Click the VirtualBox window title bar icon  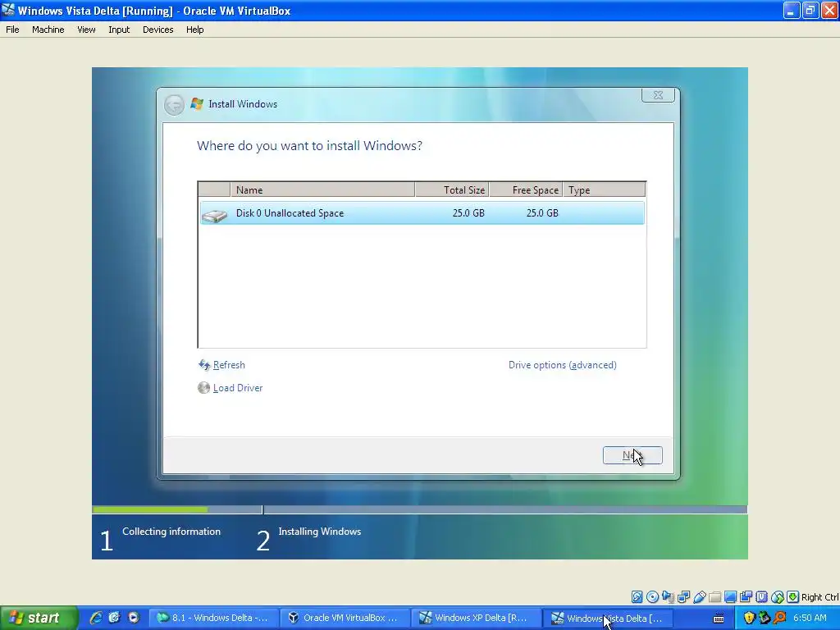click(x=8, y=10)
